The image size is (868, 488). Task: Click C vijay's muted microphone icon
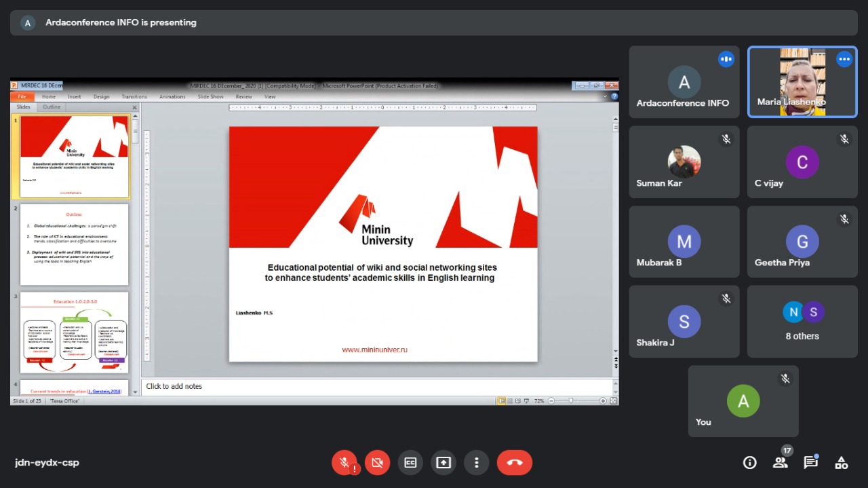click(x=844, y=139)
